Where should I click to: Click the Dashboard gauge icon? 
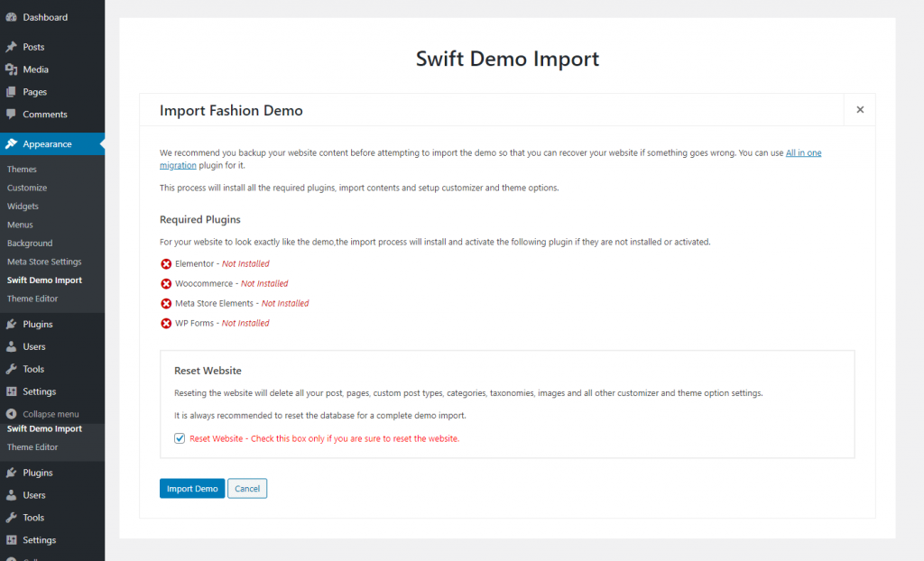[11, 17]
